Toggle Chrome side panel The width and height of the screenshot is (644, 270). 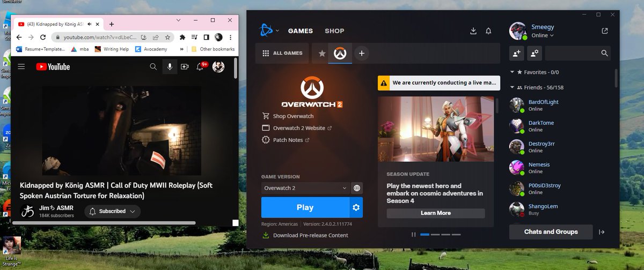point(206,37)
